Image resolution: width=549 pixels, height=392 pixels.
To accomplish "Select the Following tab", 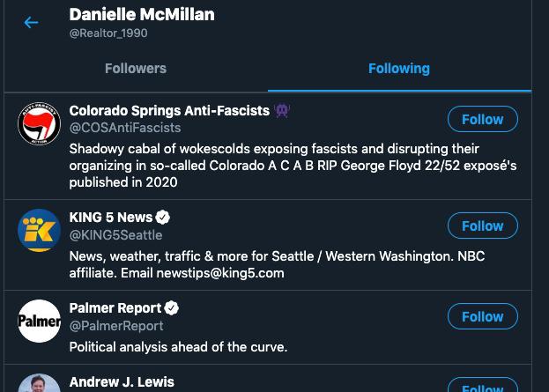I will pyautogui.click(x=399, y=69).
